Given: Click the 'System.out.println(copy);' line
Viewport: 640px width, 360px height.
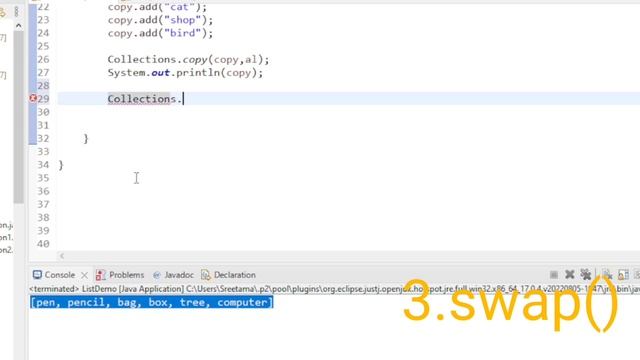Looking at the screenshot, I should [x=185, y=73].
